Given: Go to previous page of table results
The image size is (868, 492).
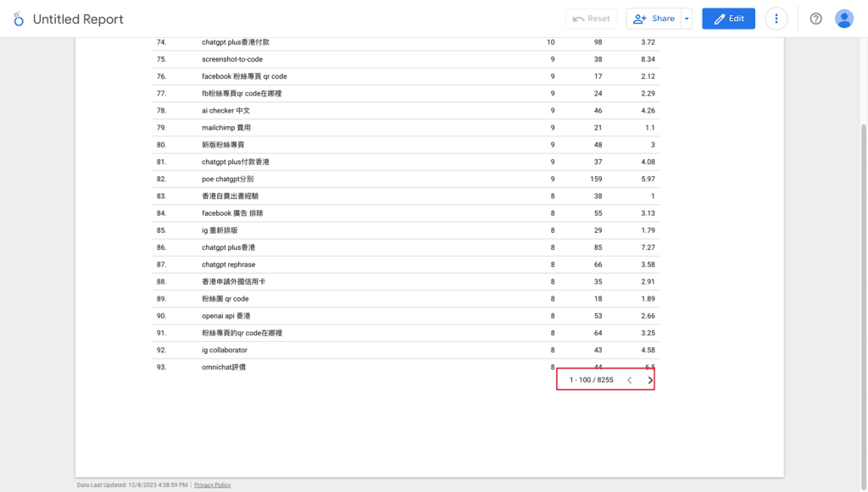Looking at the screenshot, I should coord(630,379).
